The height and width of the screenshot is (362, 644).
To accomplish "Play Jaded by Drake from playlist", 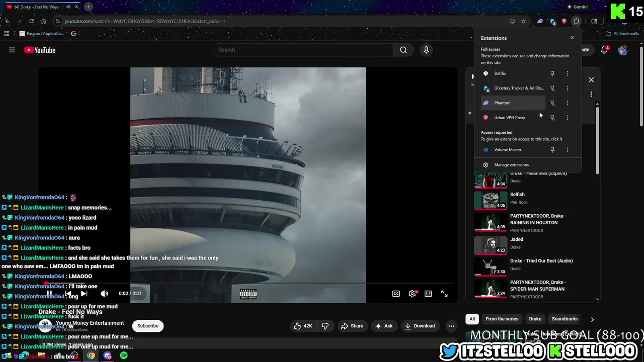I will [x=491, y=245].
